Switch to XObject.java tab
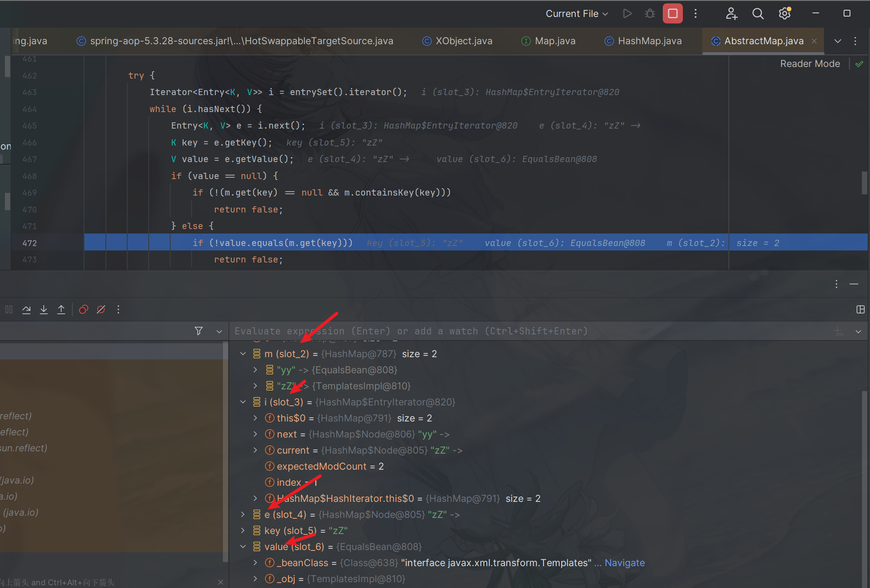 (x=457, y=41)
